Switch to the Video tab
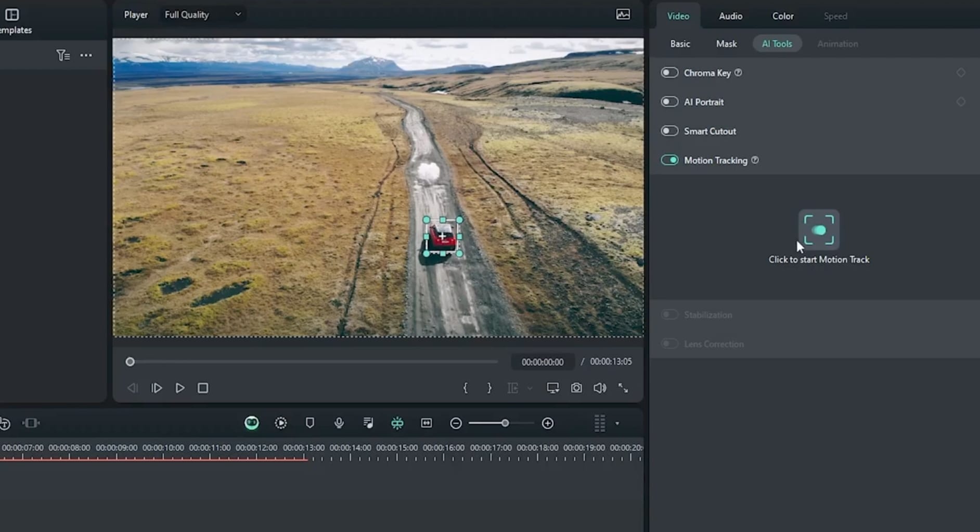The width and height of the screenshot is (980, 532). [x=678, y=16]
